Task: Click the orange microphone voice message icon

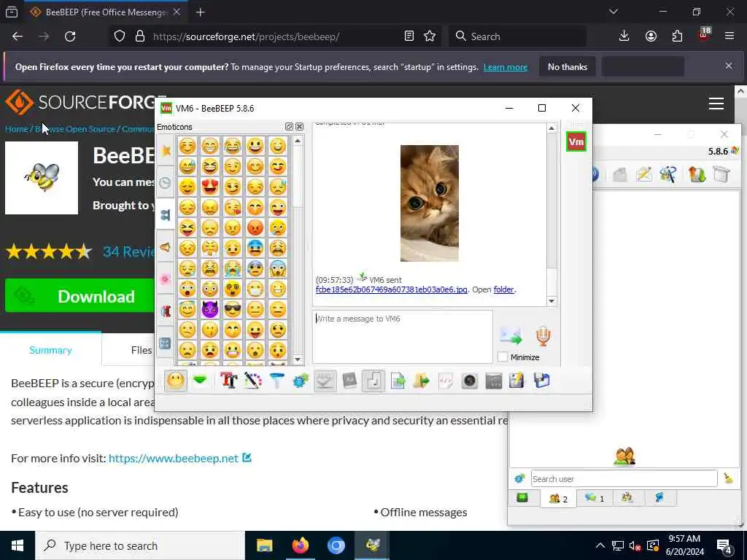Action: click(x=543, y=335)
